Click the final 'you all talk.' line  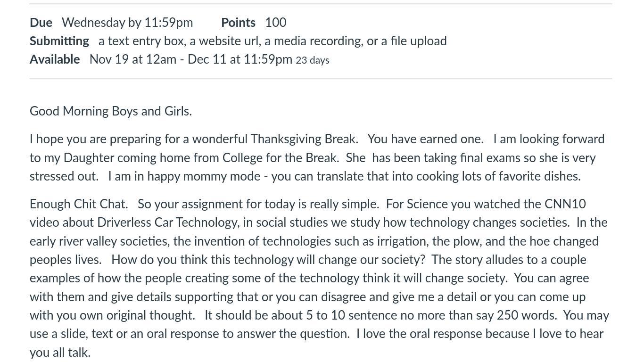pos(60,353)
